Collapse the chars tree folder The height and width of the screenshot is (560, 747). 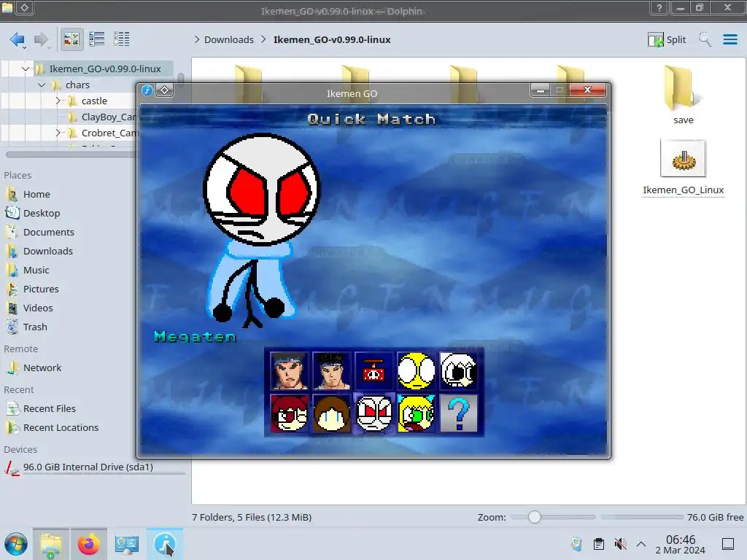pos(42,85)
